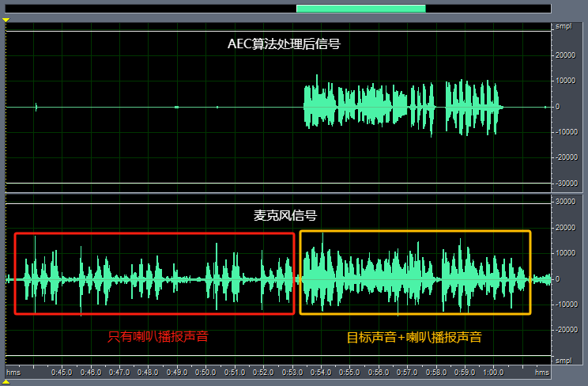Click the yellow '目标声音+喇叭播报声音' annotation text
The height and width of the screenshot is (386, 588).
coord(414,337)
